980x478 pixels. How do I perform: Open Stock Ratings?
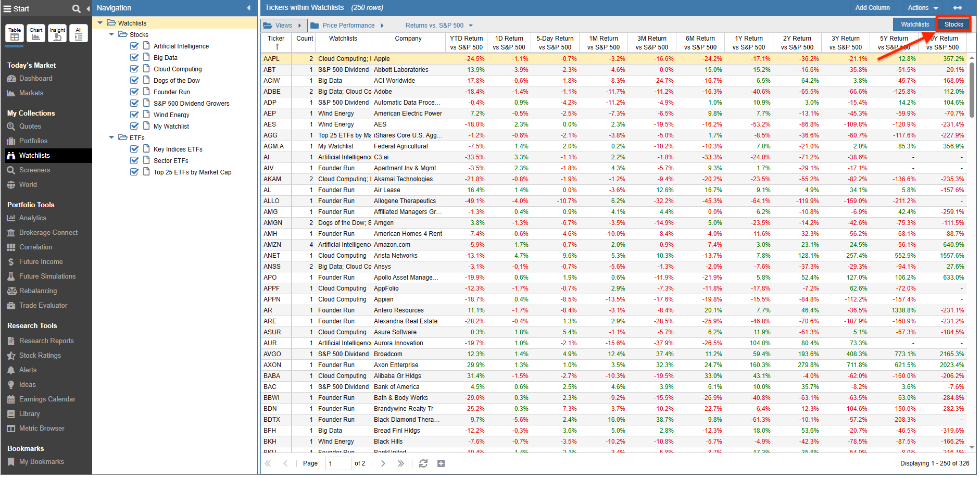pyautogui.click(x=40, y=356)
